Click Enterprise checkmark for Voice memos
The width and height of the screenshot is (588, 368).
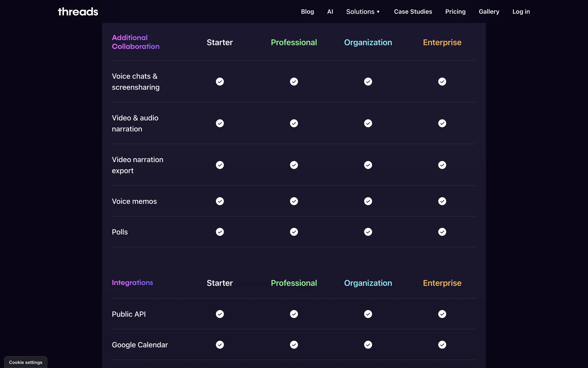(442, 201)
